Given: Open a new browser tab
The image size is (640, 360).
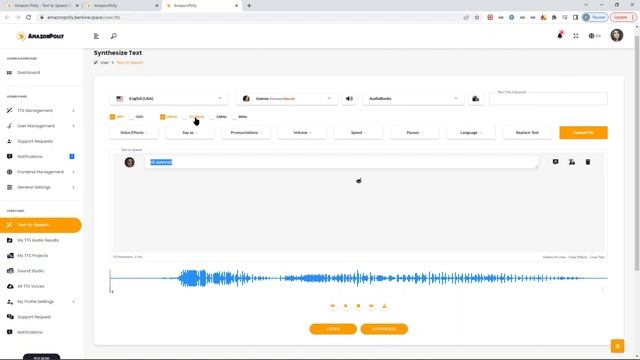Looking at the screenshot, I should (249, 6).
